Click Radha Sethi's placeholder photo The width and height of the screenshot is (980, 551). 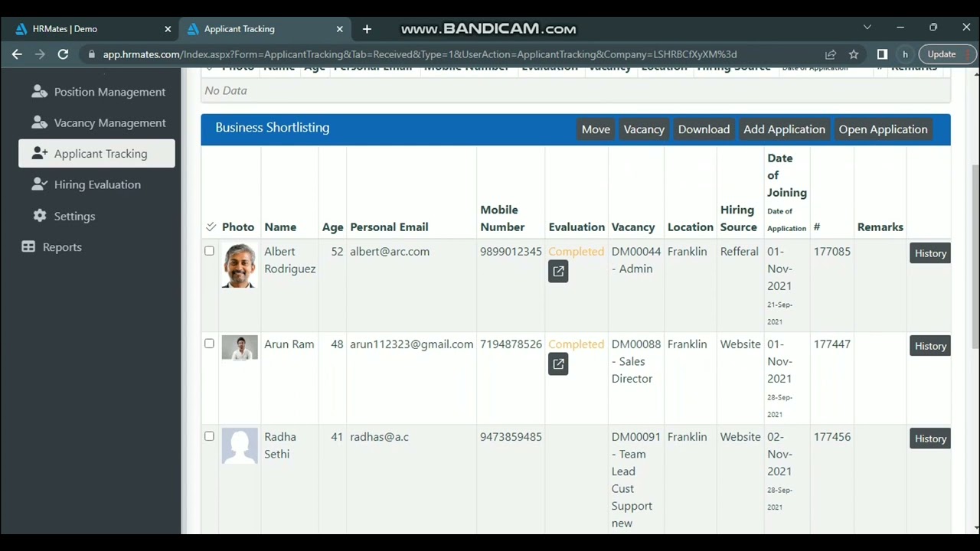pos(240,446)
